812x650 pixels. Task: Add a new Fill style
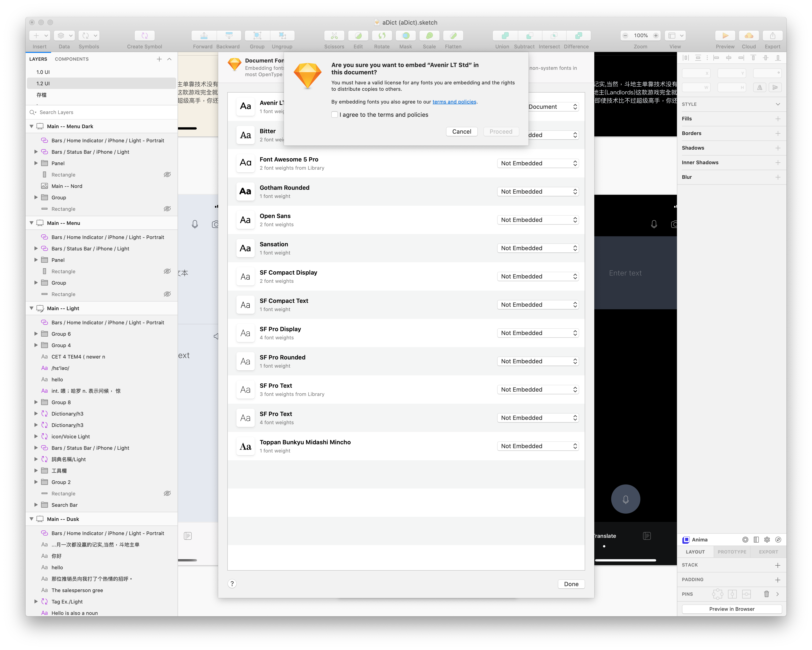778,119
